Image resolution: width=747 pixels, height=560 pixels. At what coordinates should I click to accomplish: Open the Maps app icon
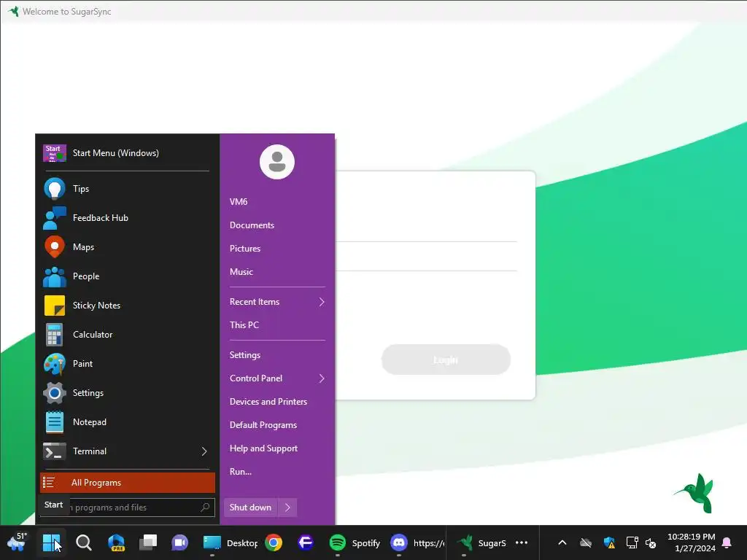point(54,246)
